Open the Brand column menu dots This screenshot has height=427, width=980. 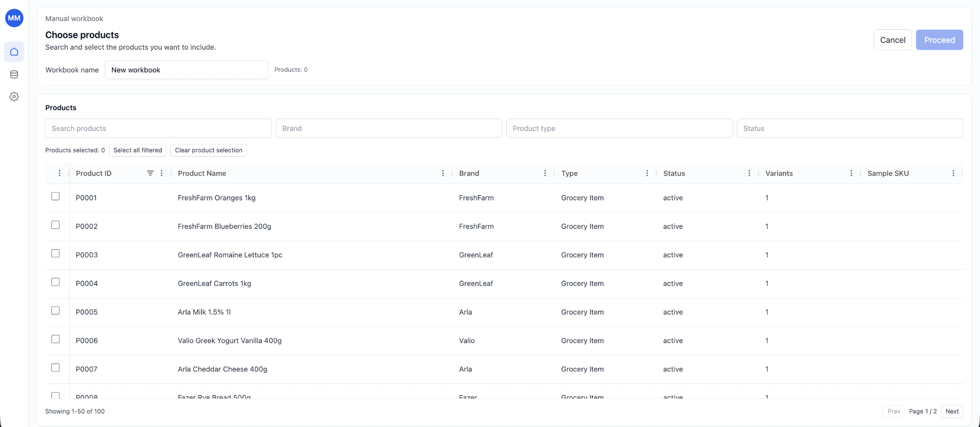(x=545, y=173)
